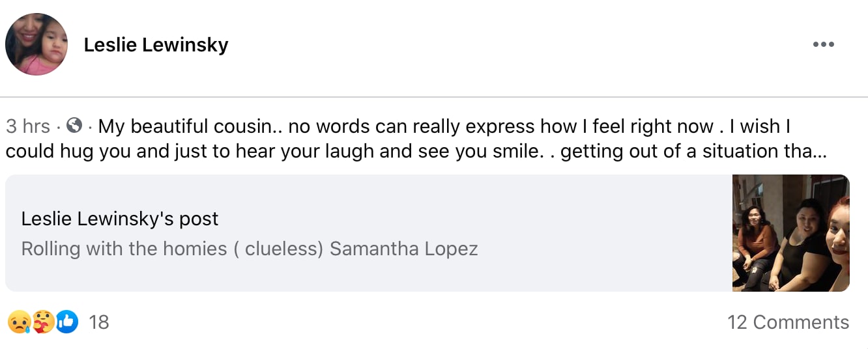Click the care hug reaction emoji
The width and height of the screenshot is (868, 349).
click(x=43, y=322)
